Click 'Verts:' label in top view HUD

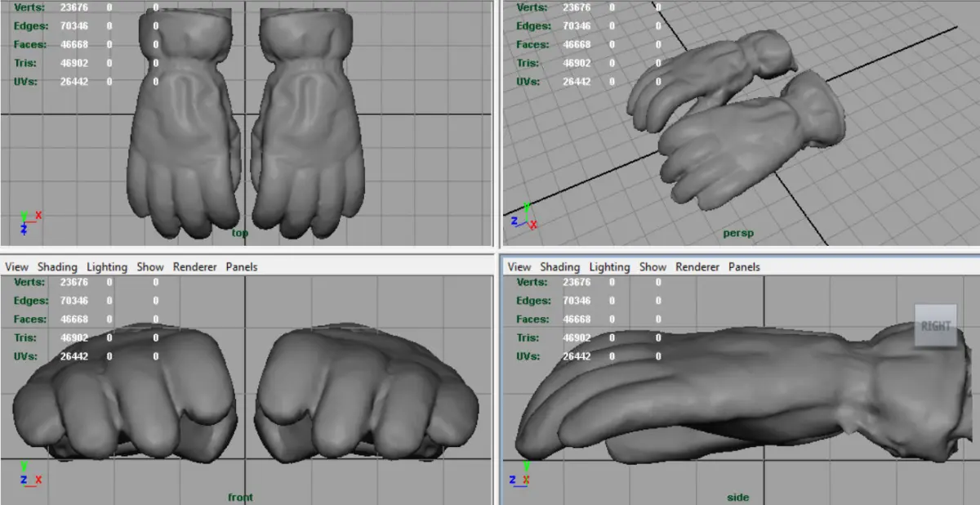(x=29, y=7)
